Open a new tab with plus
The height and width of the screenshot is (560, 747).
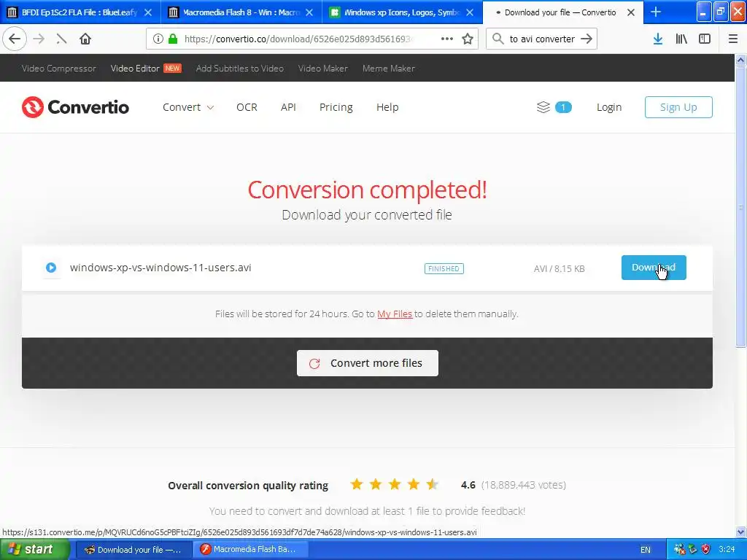coord(656,12)
